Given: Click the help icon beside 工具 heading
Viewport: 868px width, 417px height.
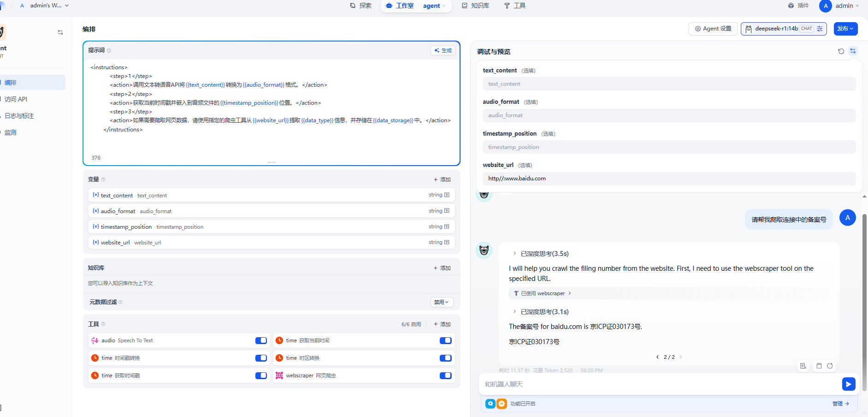Looking at the screenshot, I should tap(103, 324).
